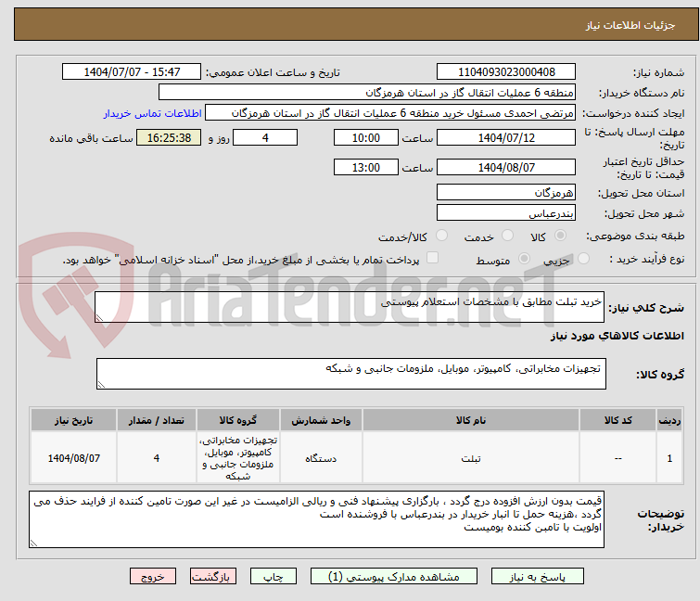The width and height of the screenshot is (700, 601).
Task: Click the remaining time countdown 16:25:38
Action: [x=169, y=137]
